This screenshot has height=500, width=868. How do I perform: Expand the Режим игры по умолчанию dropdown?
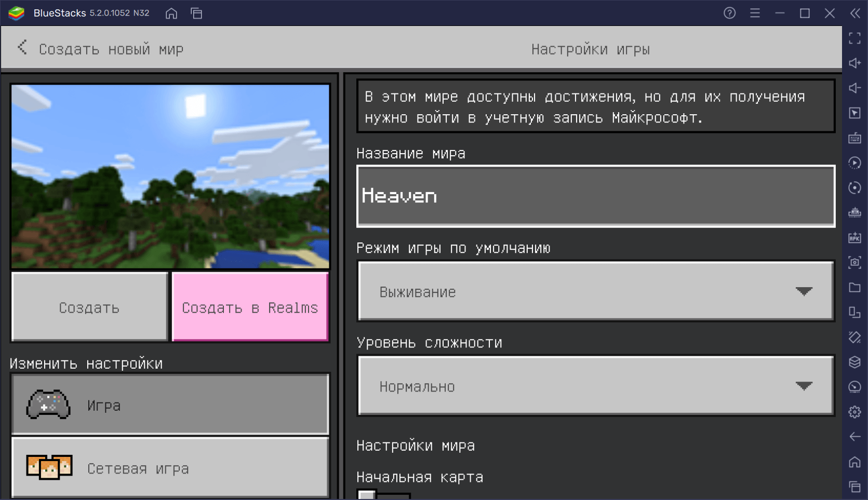pyautogui.click(x=596, y=291)
